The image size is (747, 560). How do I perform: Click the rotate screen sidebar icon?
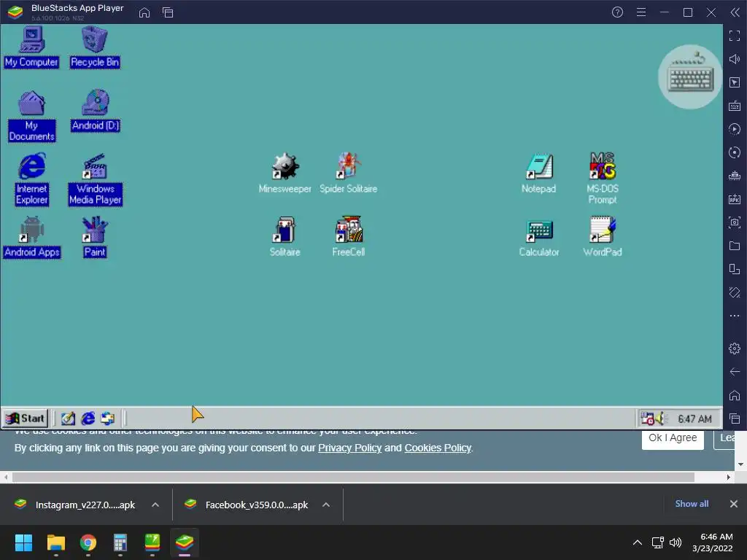pyautogui.click(x=735, y=292)
